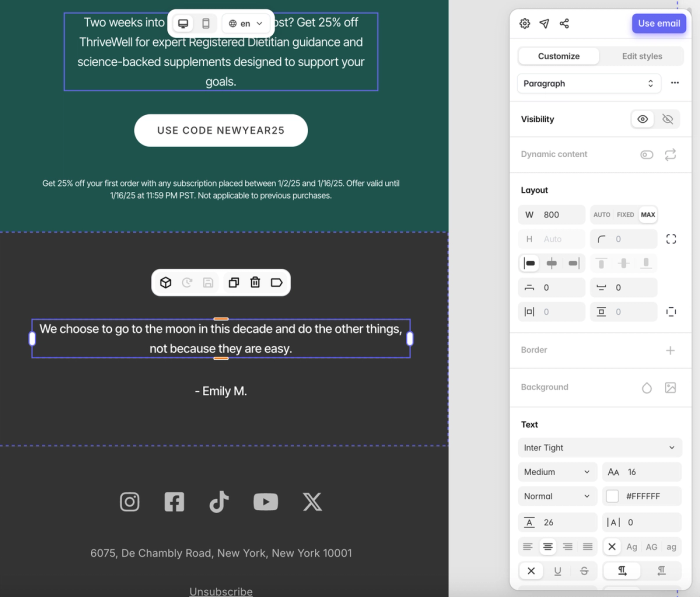
Task: Switch to desktop preview
Action: coord(183,23)
